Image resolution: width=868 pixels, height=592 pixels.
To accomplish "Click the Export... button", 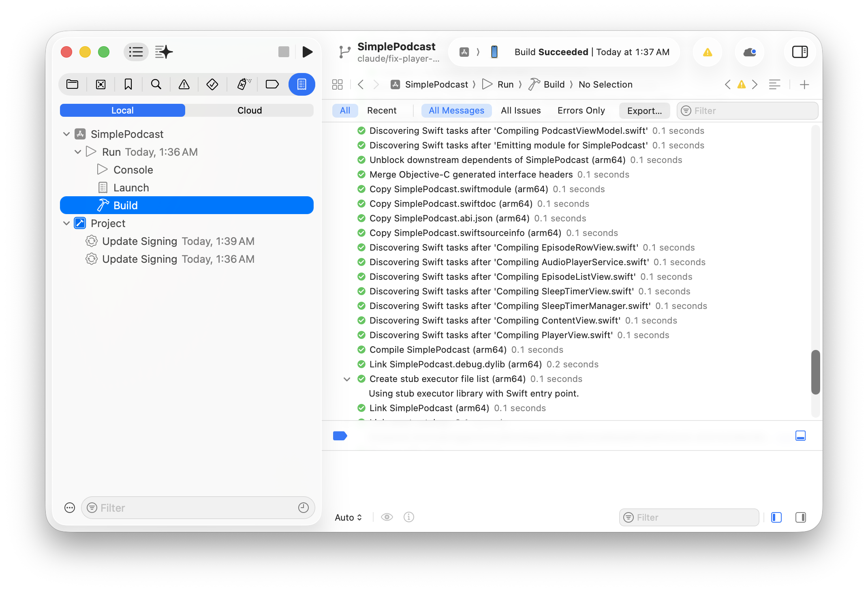I will (x=644, y=111).
